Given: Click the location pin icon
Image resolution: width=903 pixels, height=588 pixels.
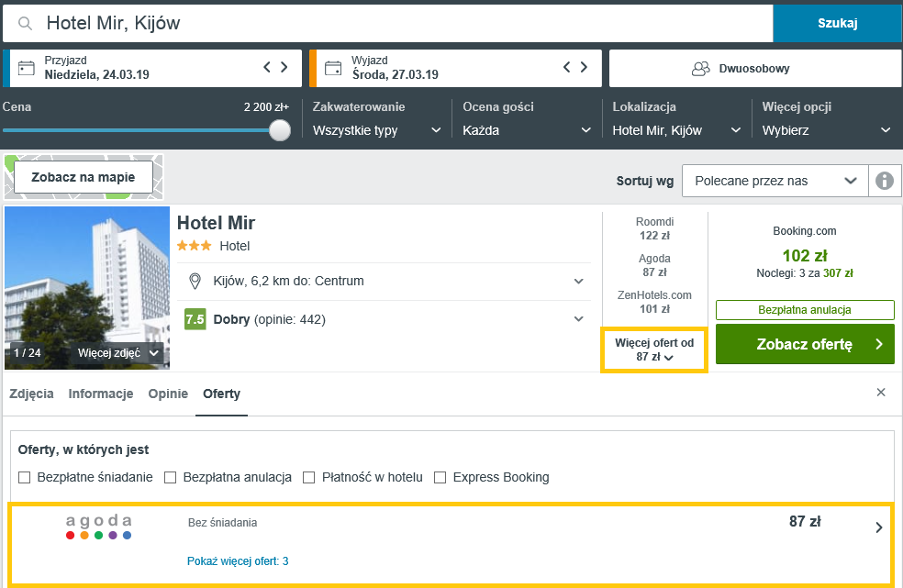Looking at the screenshot, I should pos(195,281).
